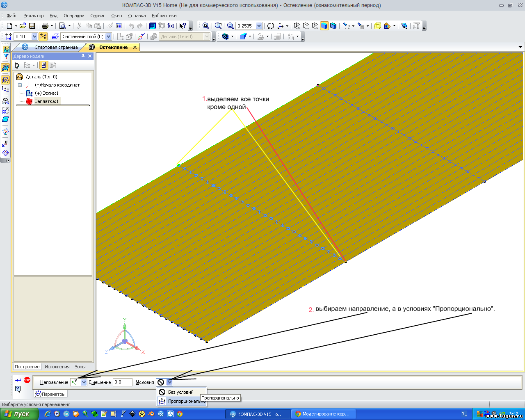The height and width of the screenshot is (420, 525).
Task: Select Деталь (Тел-0) root tree item
Action: tap(41, 77)
